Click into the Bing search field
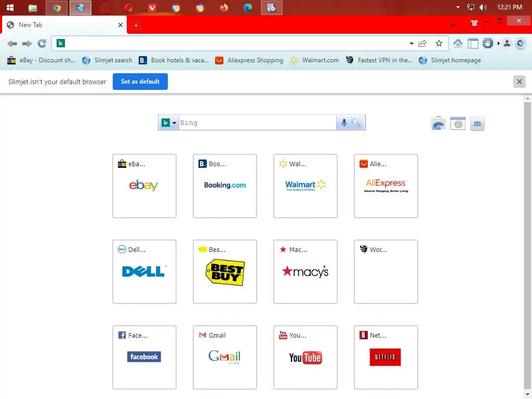Screen dimensions: 532x399 pos(258,123)
